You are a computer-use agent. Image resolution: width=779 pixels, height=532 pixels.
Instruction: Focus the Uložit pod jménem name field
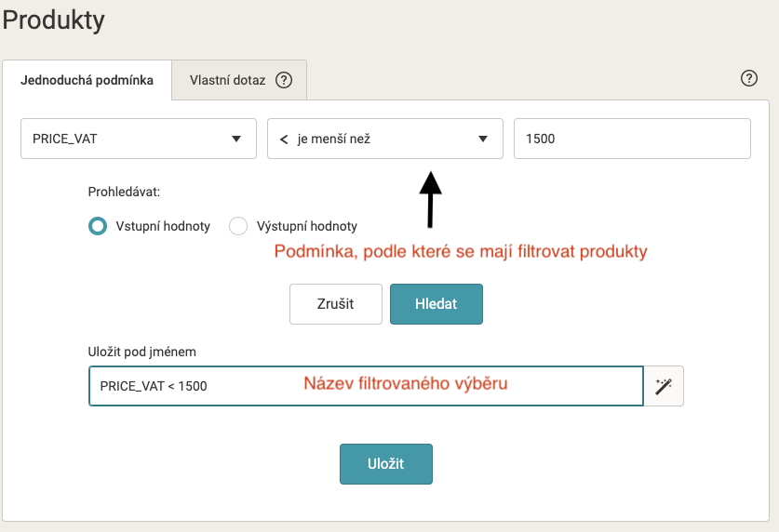pos(366,386)
